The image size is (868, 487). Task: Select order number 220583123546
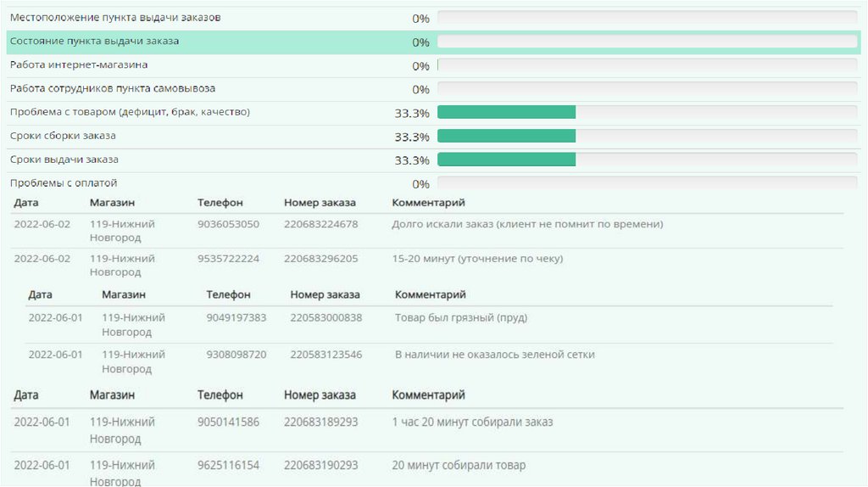(x=325, y=355)
